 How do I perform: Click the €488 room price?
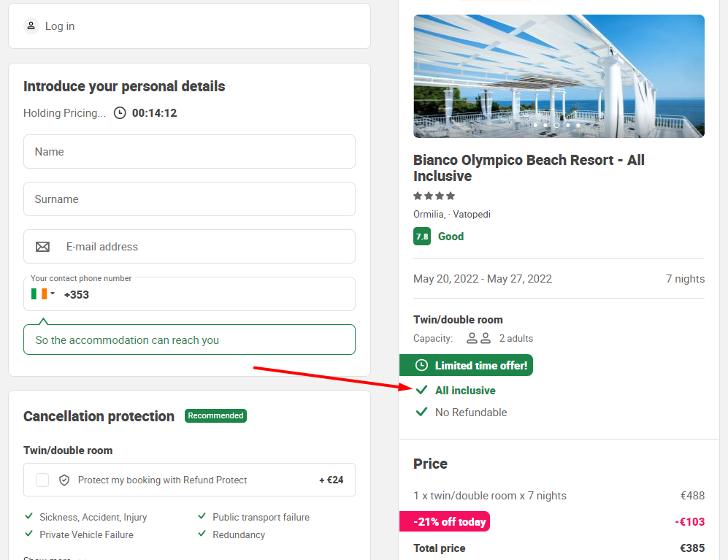tap(692, 496)
